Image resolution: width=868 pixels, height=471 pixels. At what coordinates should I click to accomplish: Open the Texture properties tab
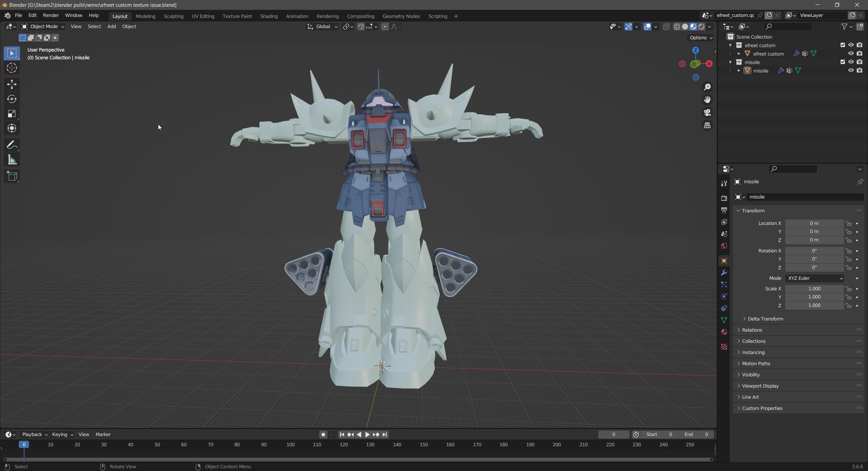[724, 347]
